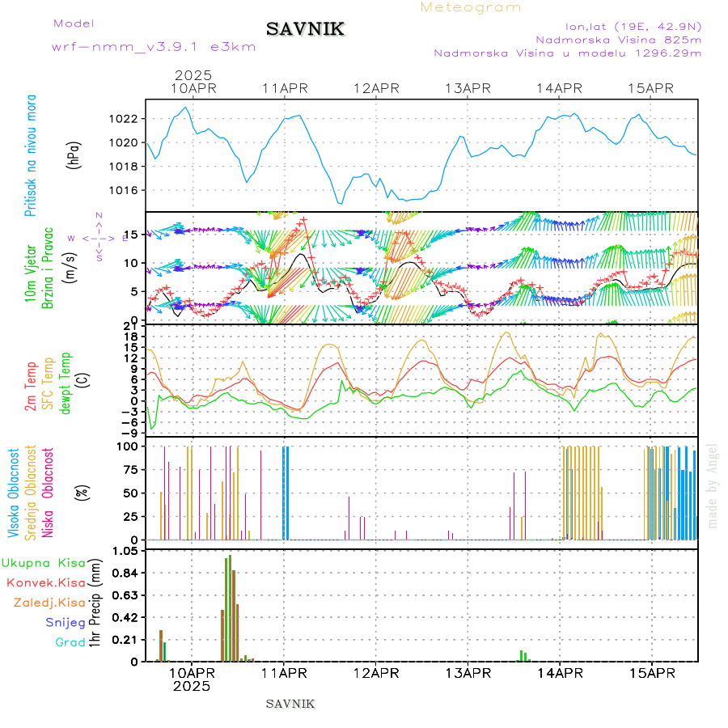The image size is (728, 728).
Task: Click the Meteogram heading text
Action: coord(471,7)
